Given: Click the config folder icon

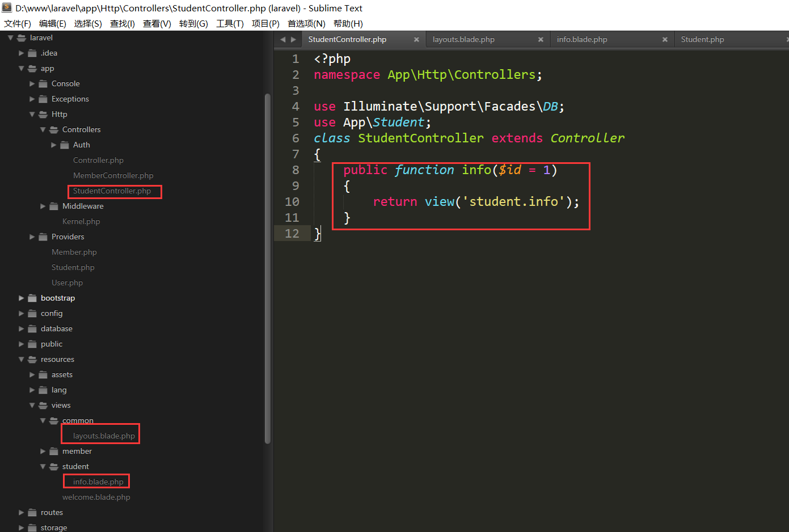Looking at the screenshot, I should point(32,313).
